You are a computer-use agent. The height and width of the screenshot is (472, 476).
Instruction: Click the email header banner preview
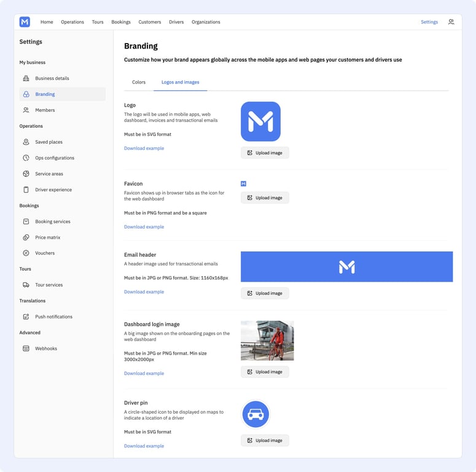pos(346,267)
